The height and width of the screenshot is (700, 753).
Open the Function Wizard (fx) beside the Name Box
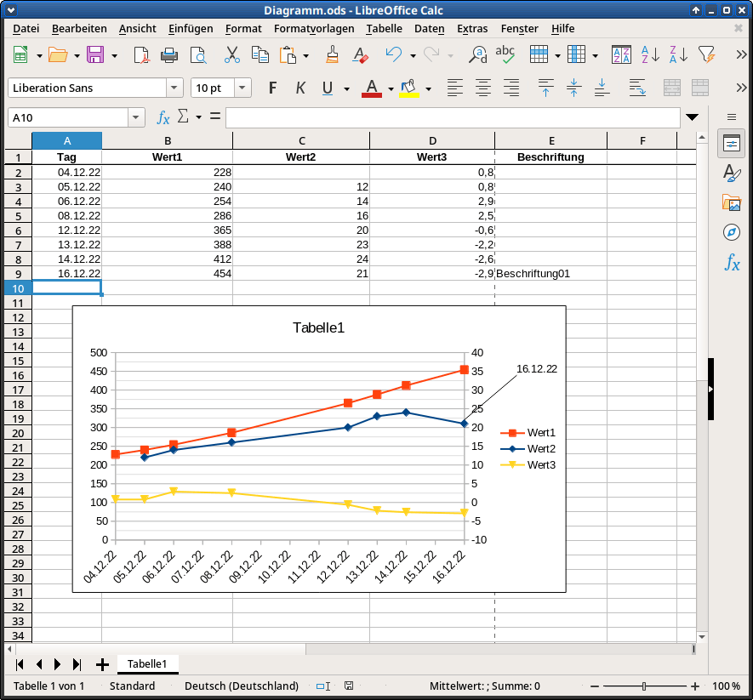163,117
